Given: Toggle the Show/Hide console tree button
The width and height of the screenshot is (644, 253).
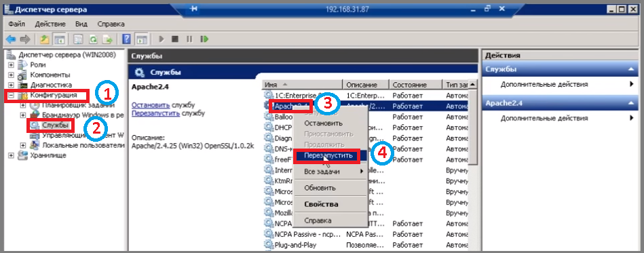Looking at the screenshot, I should (x=59, y=39).
